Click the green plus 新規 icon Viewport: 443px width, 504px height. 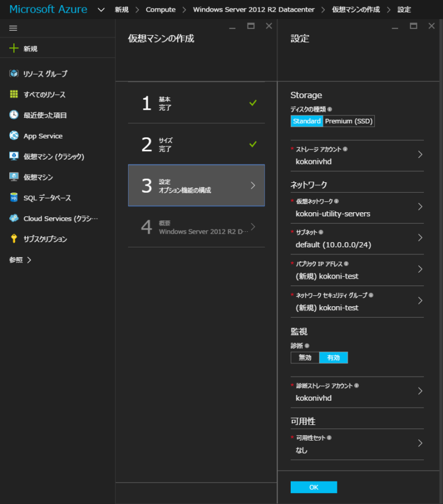click(14, 48)
